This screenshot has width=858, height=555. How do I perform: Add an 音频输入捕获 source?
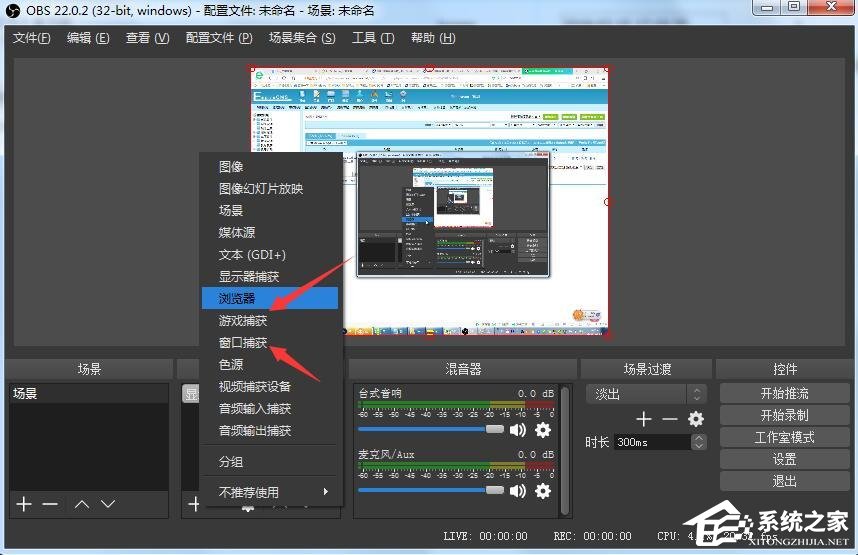tap(270, 408)
